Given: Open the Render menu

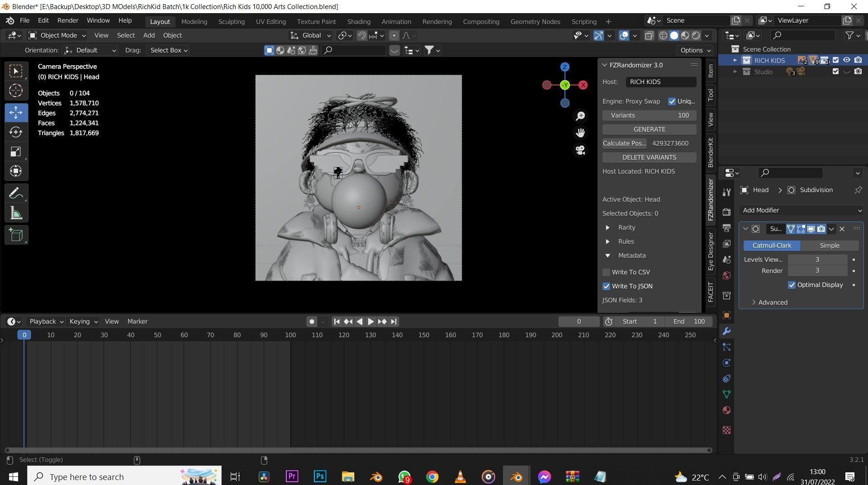Looking at the screenshot, I should point(67,20).
